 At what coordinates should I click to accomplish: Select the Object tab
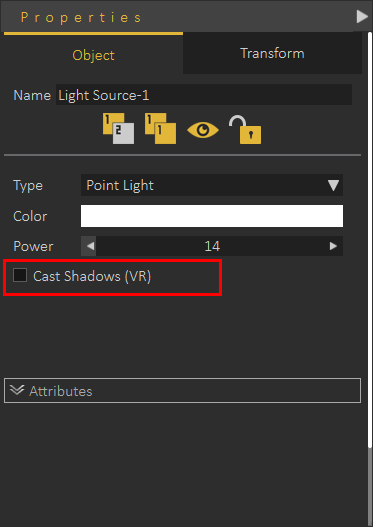click(x=93, y=55)
